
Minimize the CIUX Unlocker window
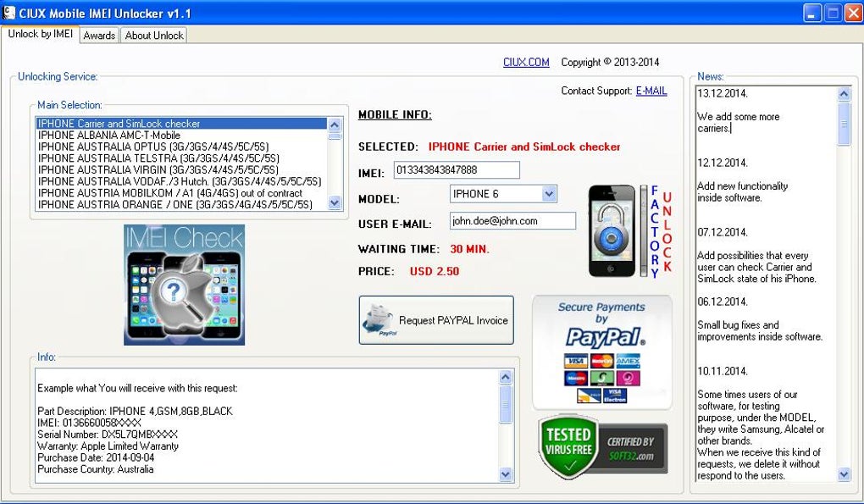coord(811,14)
